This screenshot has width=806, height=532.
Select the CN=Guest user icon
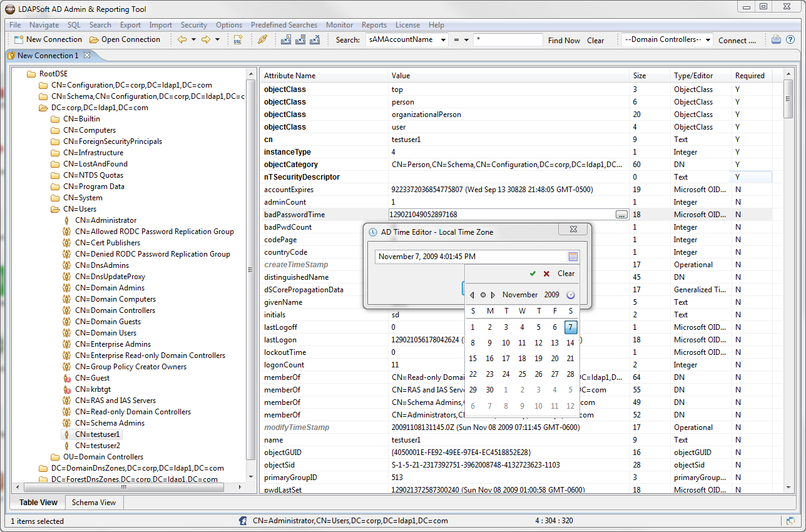click(67, 378)
